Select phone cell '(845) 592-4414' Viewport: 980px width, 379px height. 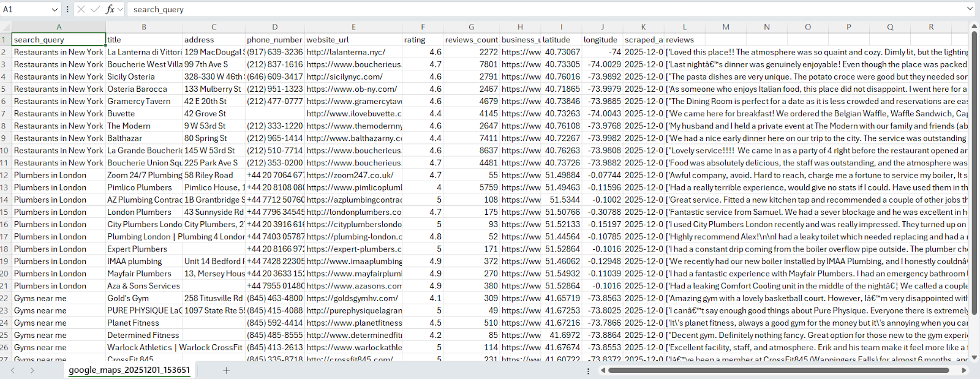[x=275, y=323]
